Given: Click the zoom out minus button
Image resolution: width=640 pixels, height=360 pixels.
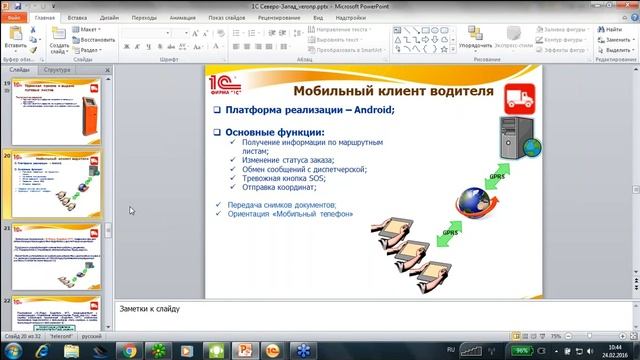Looking at the screenshot, I should 568,336.
